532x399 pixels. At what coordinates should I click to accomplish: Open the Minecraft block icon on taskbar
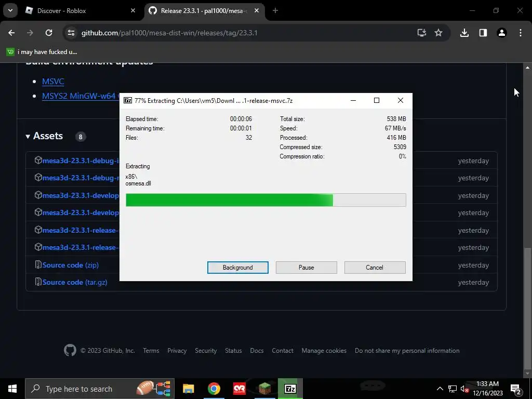pos(264,389)
